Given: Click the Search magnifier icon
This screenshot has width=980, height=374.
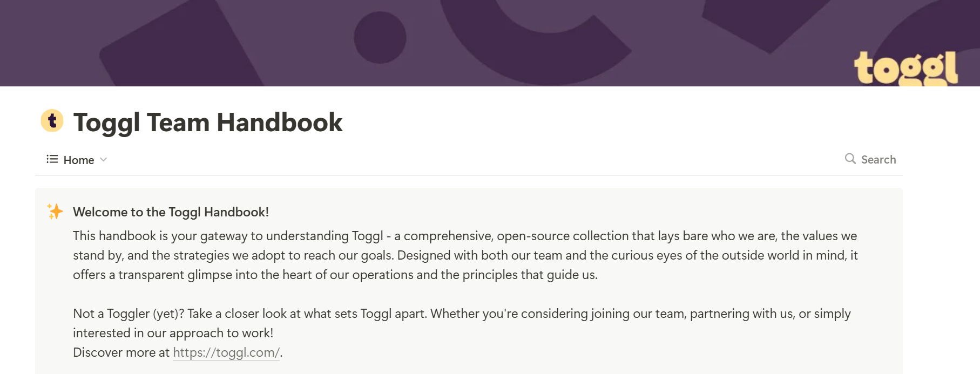Looking at the screenshot, I should tap(850, 159).
